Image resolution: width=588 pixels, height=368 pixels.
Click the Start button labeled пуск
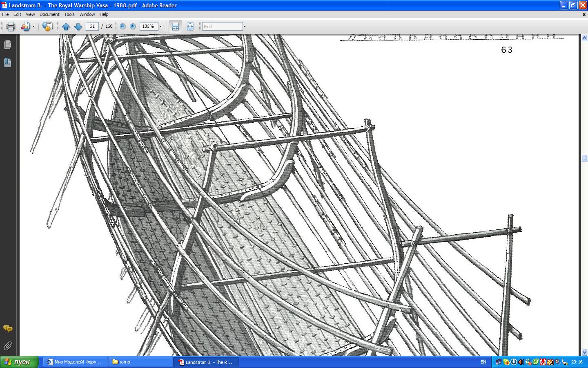coord(19,362)
